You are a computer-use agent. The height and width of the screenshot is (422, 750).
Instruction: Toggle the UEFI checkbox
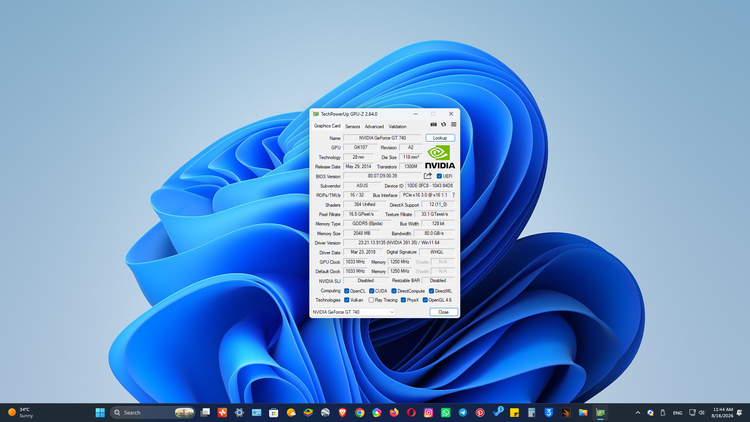click(439, 176)
